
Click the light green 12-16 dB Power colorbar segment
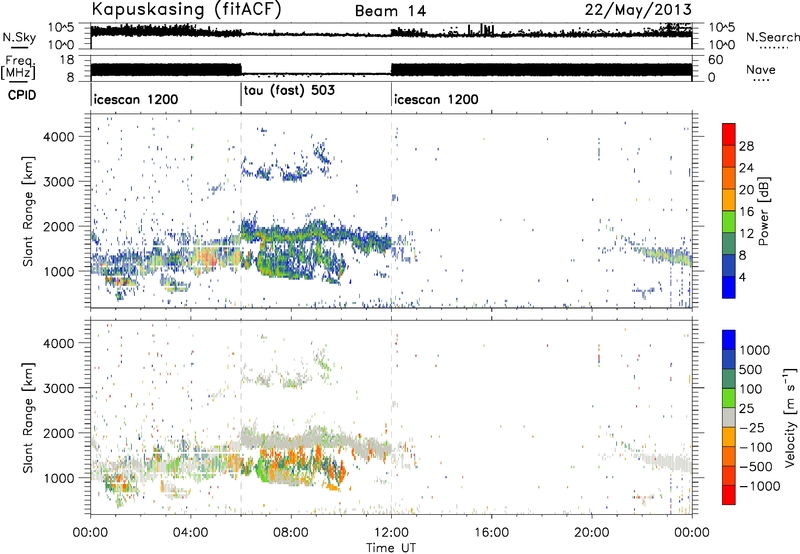point(729,222)
